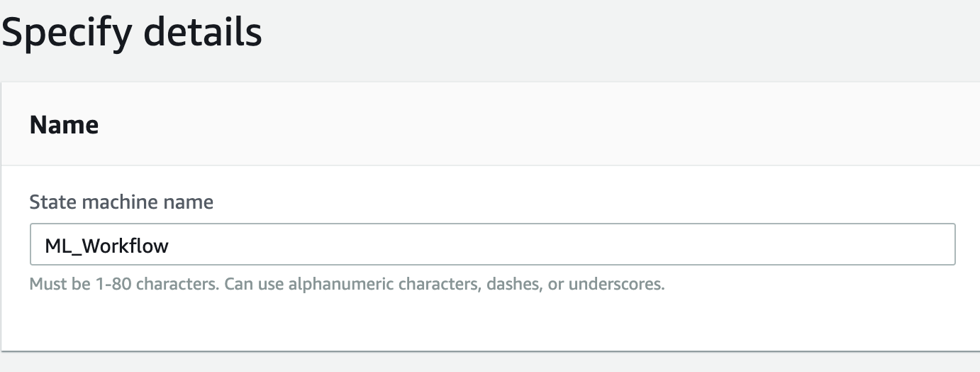This screenshot has width=980, height=372.
Task: Place cursor after ML_Workflow in the field
Action: click(171, 246)
